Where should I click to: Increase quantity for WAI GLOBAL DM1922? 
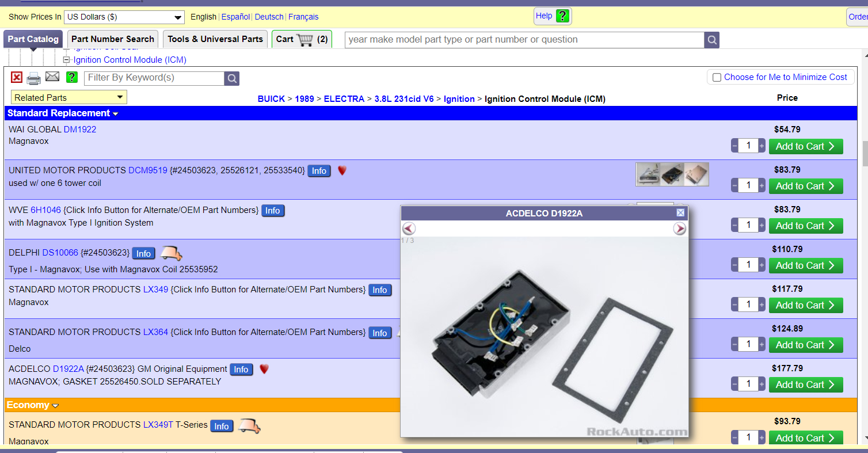tap(762, 146)
